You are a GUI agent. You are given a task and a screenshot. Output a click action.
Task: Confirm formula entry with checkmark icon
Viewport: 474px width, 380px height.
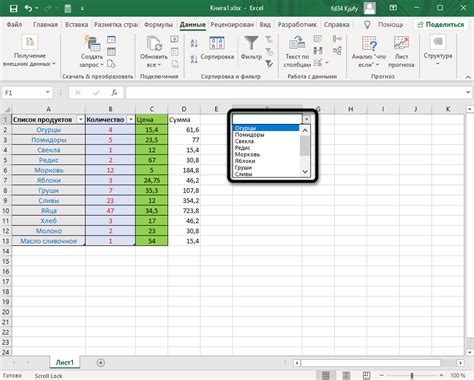96,93
